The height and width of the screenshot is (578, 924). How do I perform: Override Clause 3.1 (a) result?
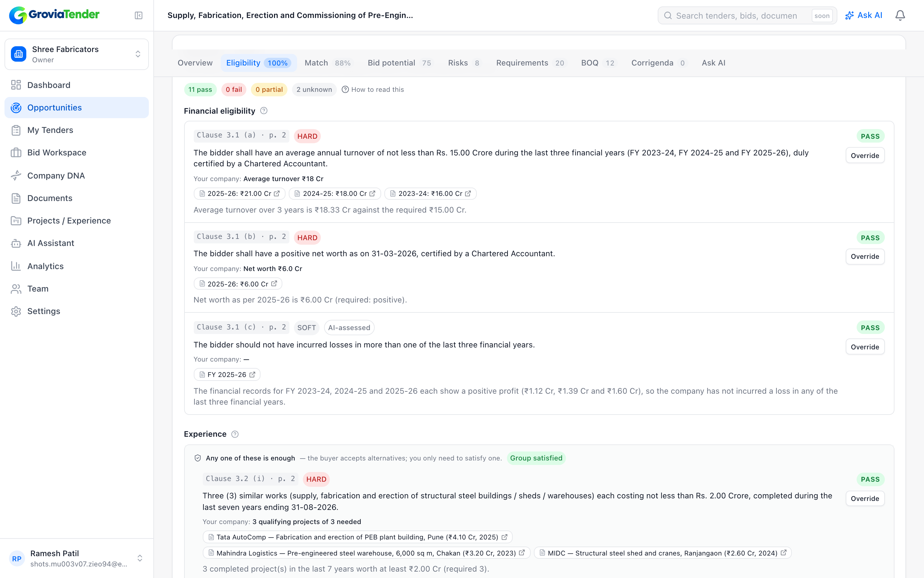pos(865,156)
